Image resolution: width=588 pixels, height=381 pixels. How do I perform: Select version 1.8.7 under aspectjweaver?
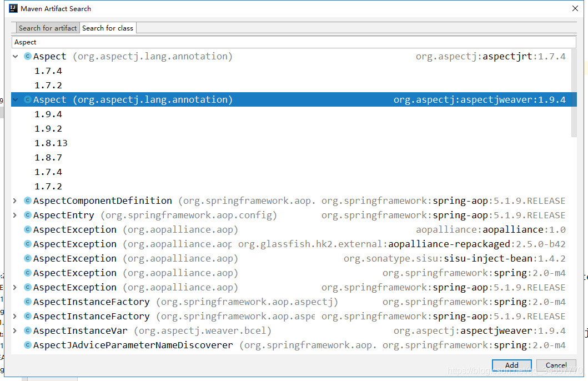48,158
